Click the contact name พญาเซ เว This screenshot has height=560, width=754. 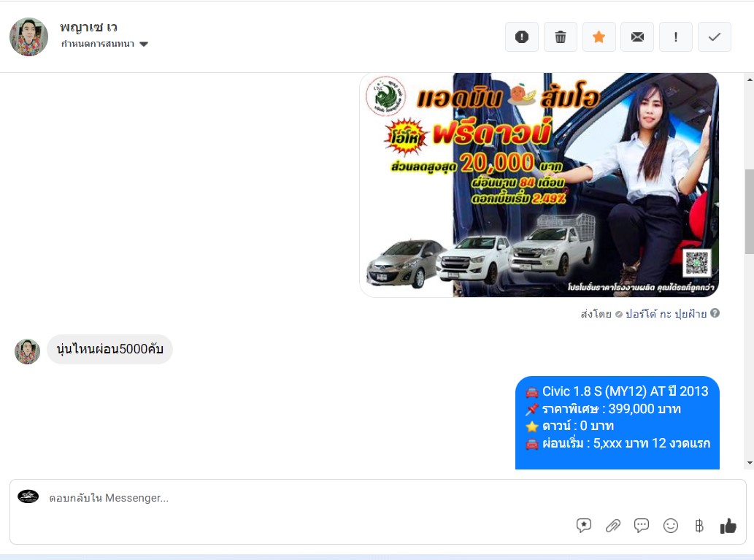[88, 28]
